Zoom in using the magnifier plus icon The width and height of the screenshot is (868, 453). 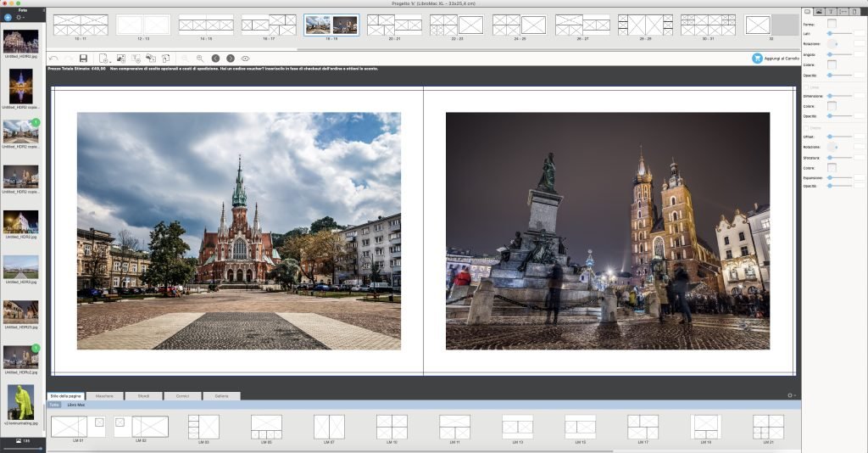click(200, 59)
